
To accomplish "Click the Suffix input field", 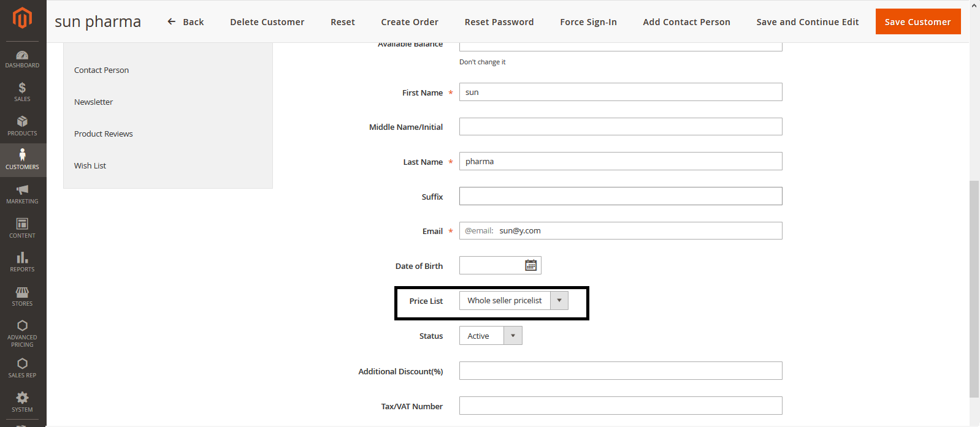I will click(621, 196).
